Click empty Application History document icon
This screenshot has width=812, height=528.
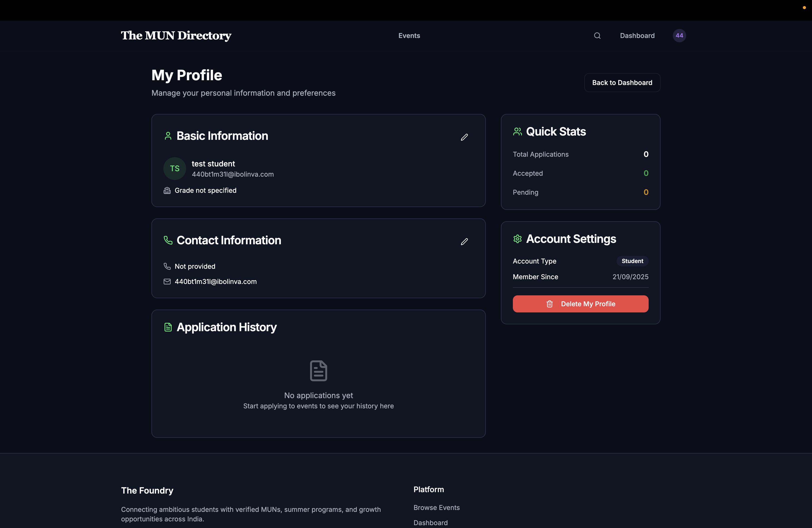point(318,370)
